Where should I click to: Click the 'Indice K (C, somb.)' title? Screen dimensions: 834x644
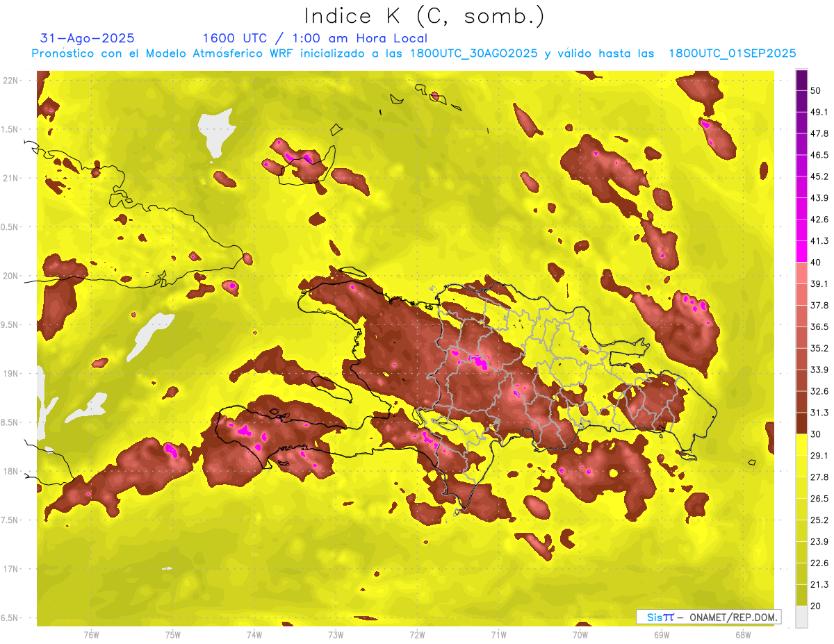coord(425,17)
